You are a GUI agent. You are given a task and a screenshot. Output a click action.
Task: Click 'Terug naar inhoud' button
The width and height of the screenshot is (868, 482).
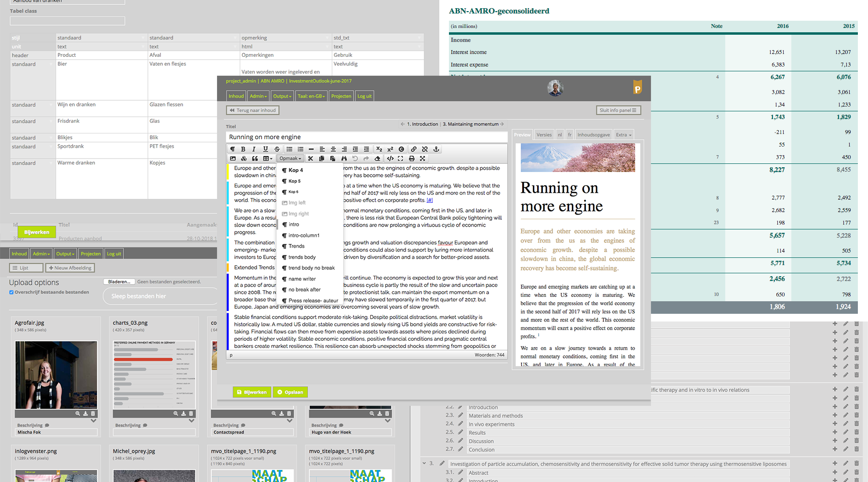point(253,110)
